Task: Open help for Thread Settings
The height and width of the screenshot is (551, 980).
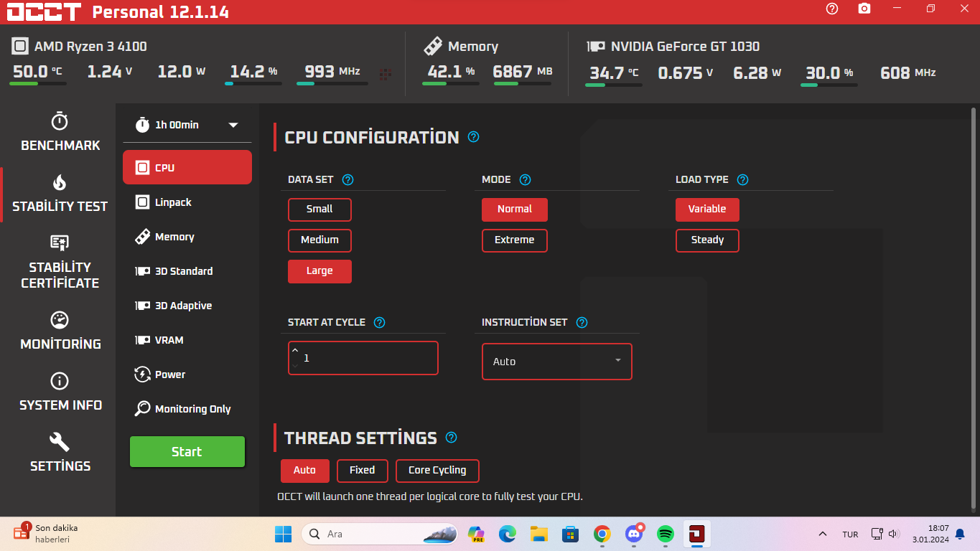Action: coord(451,438)
